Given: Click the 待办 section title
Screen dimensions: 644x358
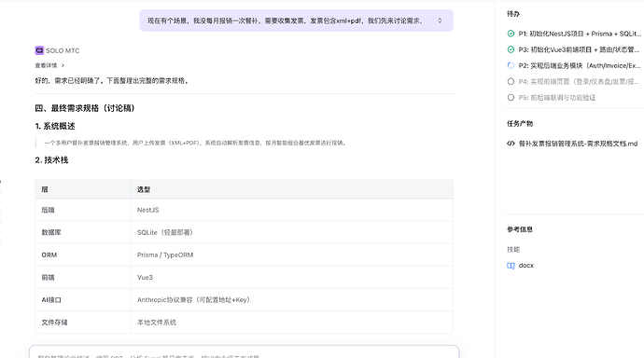Looking at the screenshot, I should [x=513, y=14].
